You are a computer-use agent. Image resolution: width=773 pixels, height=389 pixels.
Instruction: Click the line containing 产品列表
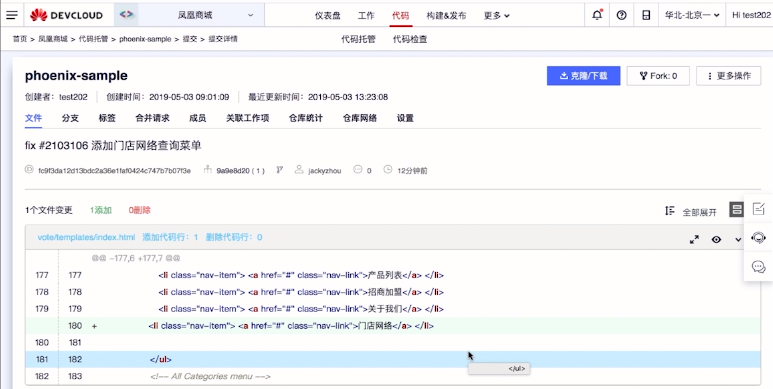pyautogui.click(x=393, y=275)
